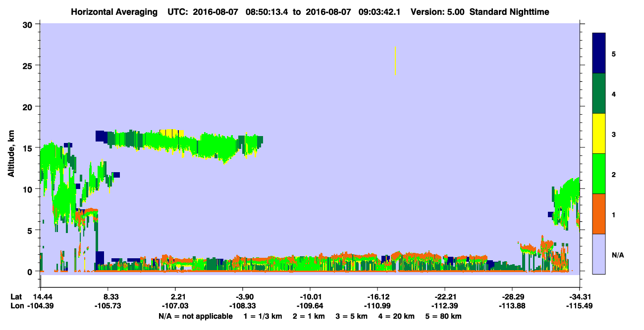Click longitude value -113.88
The image size is (644, 330).
pyautogui.click(x=512, y=306)
